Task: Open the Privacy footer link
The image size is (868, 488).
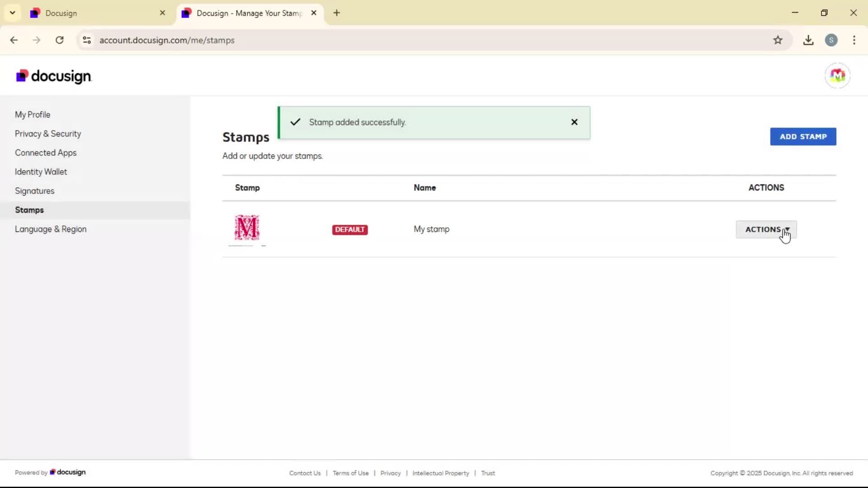Action: click(x=390, y=473)
